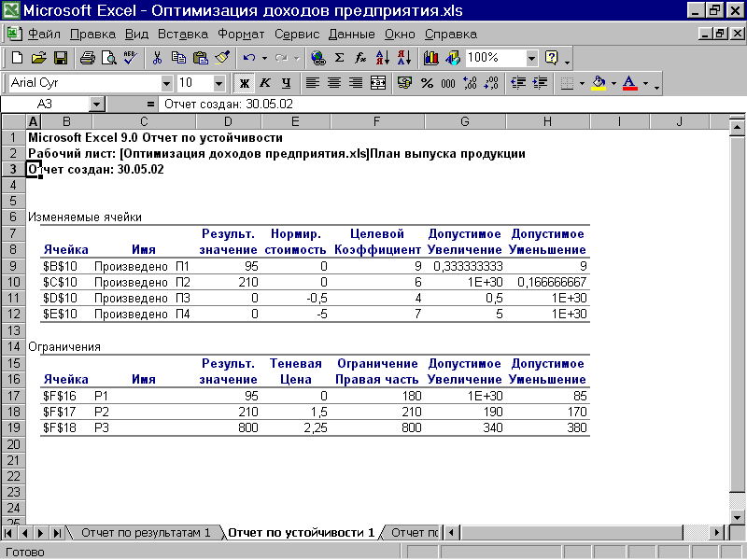Open the 100% zoom dropdown
Screen dimensions: 747x560
pos(531,59)
